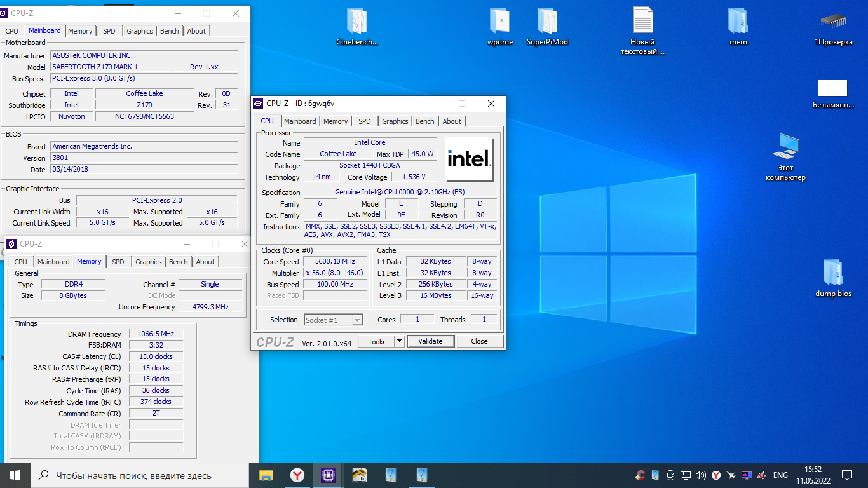This screenshot has height=488, width=868.
Task: Click the Max TDP 45.0 W value
Action: pos(422,154)
